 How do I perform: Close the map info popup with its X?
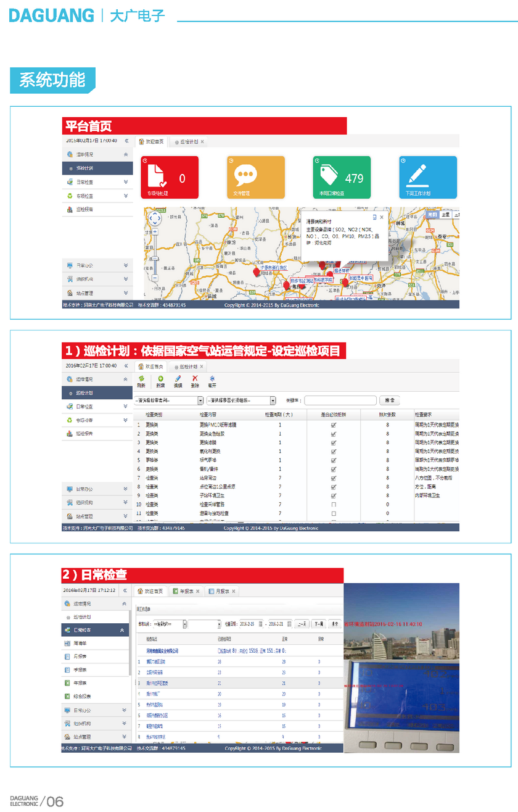[x=381, y=217]
